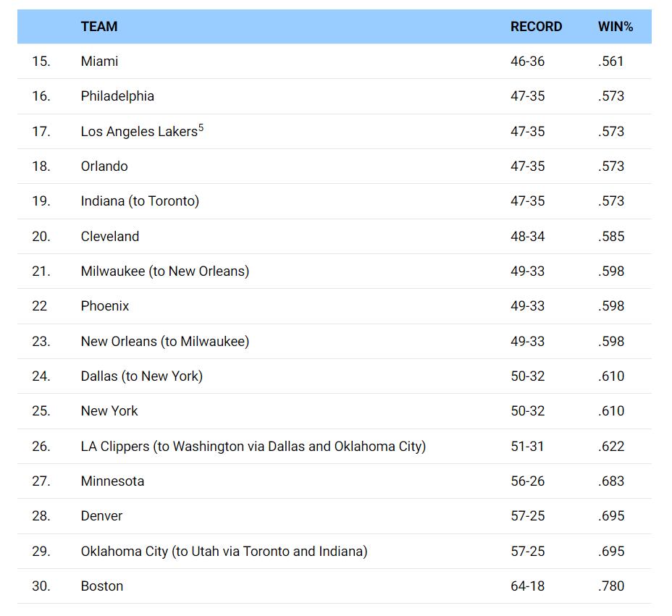
Task: Select the Dallas (to New York) entry
Action: 142,376
